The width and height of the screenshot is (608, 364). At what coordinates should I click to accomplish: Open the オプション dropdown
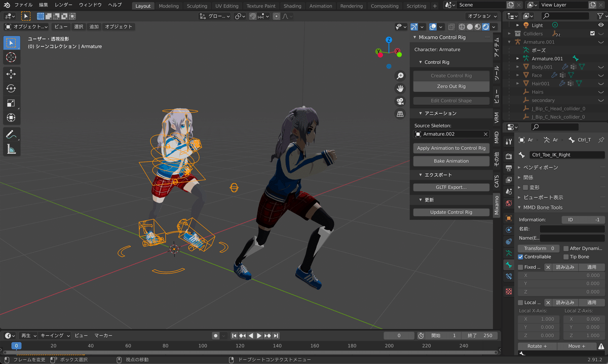482,16
